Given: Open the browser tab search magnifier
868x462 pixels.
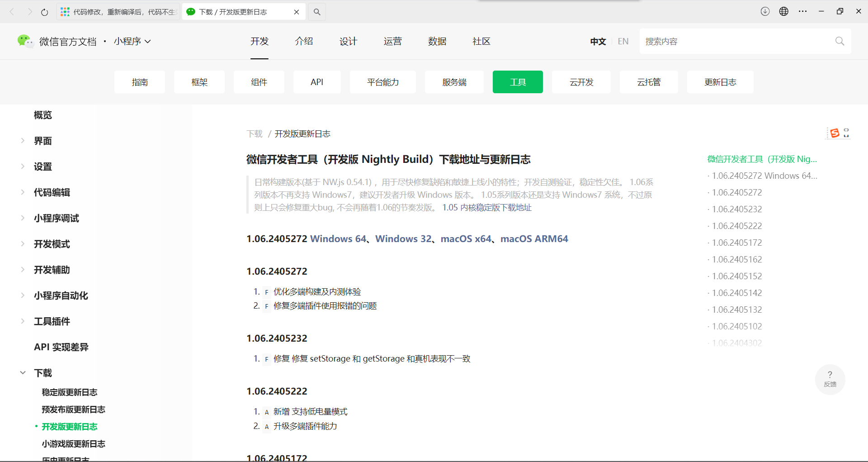Looking at the screenshot, I should tap(317, 12).
